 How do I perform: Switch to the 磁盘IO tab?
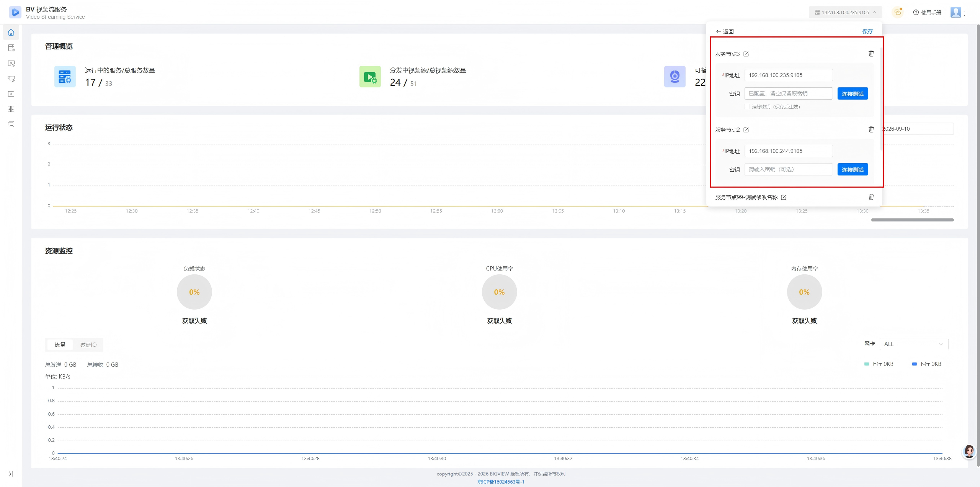click(88, 345)
